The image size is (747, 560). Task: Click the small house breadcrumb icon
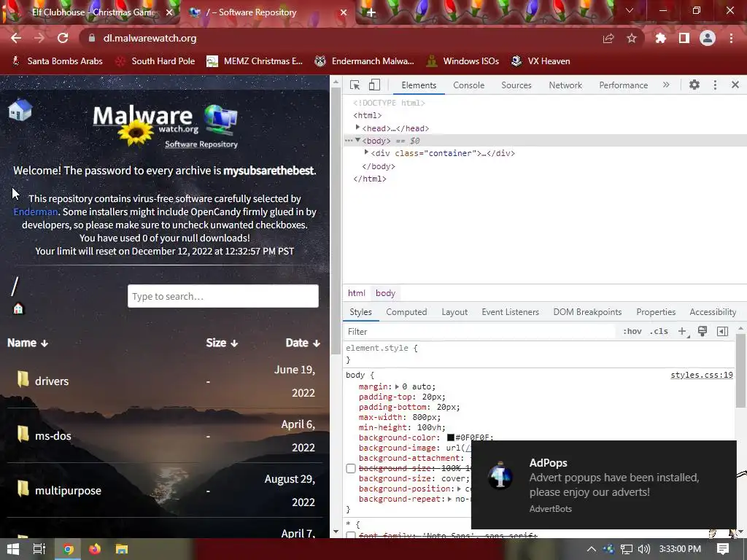click(18, 308)
